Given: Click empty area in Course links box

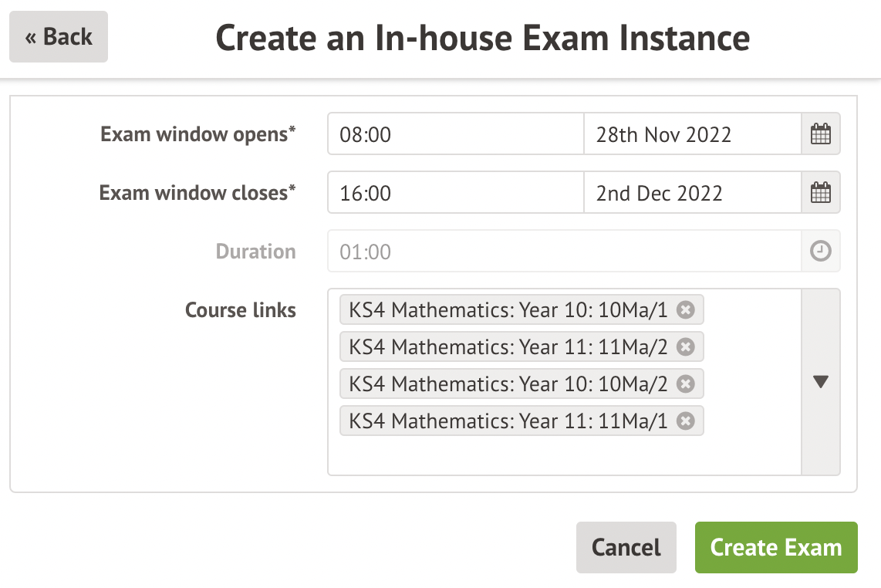Looking at the screenshot, I should 563,457.
